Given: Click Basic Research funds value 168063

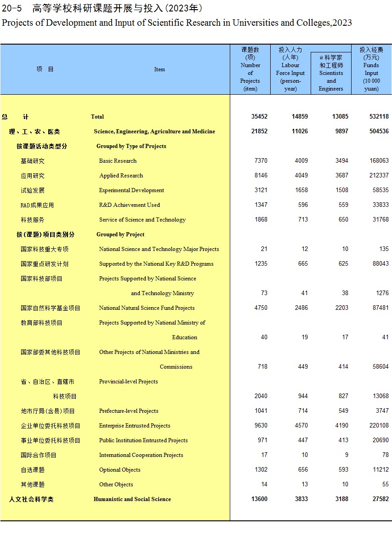Looking at the screenshot, I should pyautogui.click(x=379, y=161).
